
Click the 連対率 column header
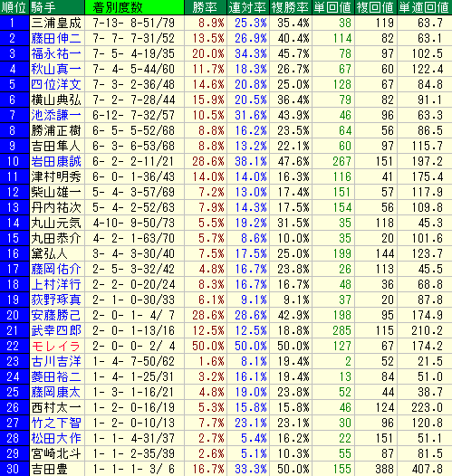pos(248,7)
